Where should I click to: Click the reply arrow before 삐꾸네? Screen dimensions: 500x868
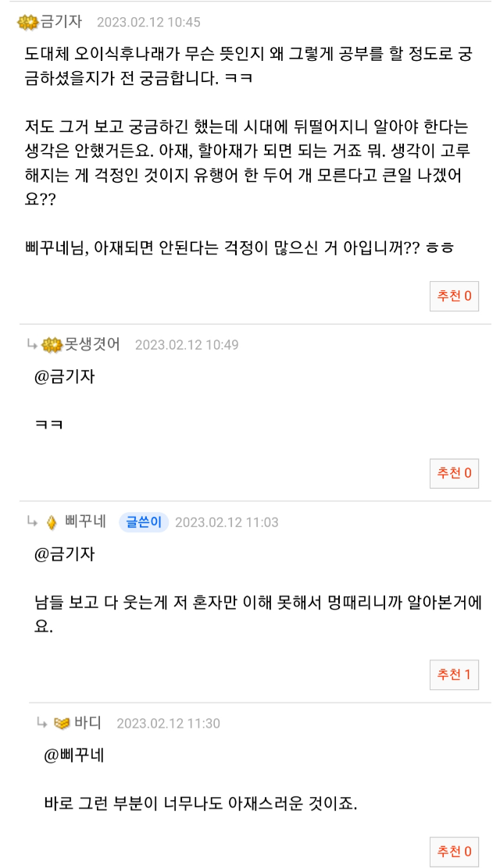32,522
